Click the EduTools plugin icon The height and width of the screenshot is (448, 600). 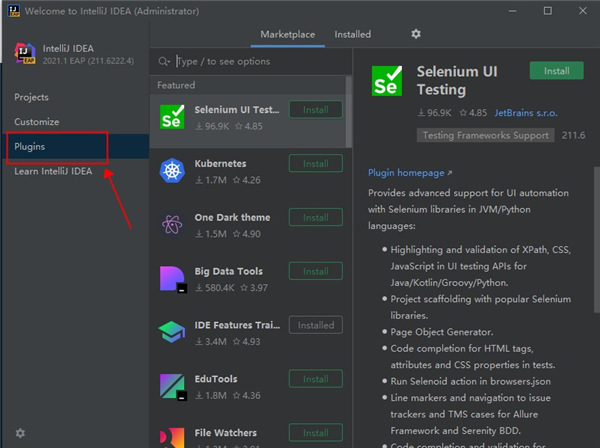171,387
